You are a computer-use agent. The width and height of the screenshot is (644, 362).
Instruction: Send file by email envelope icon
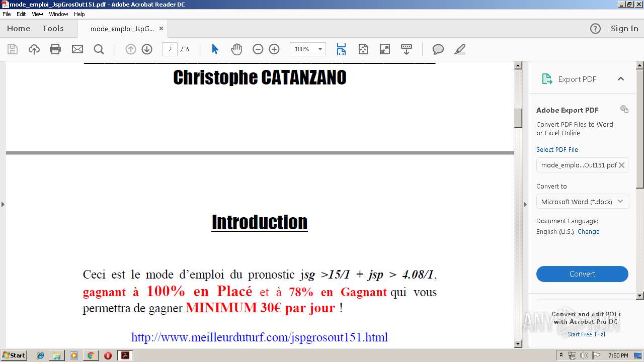[77, 49]
